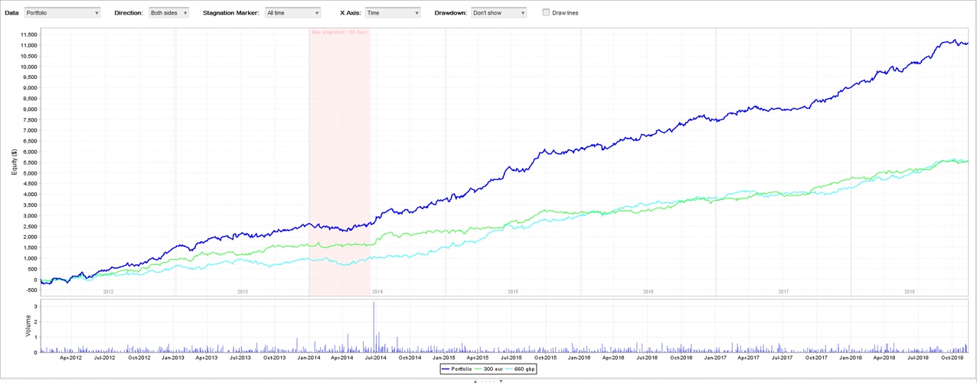
Task: Click the Jul-2016 date label on the volume axis
Action: click(646, 357)
